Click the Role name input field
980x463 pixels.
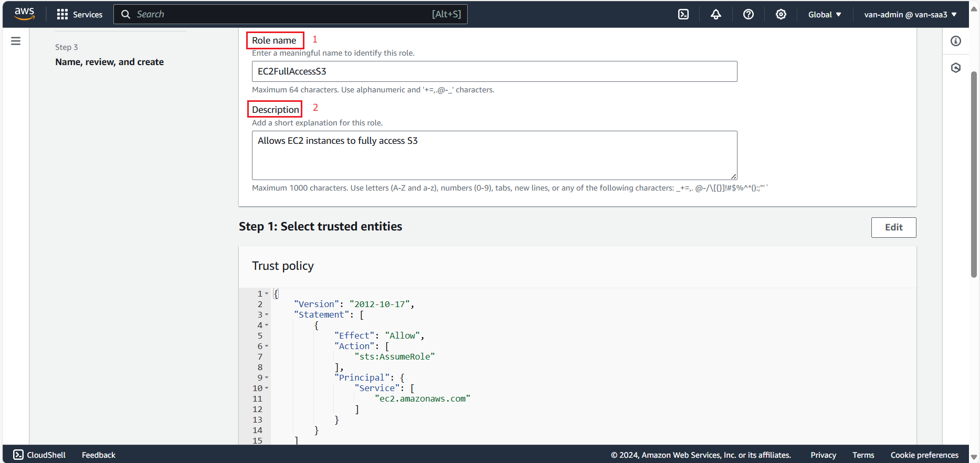[x=494, y=71]
